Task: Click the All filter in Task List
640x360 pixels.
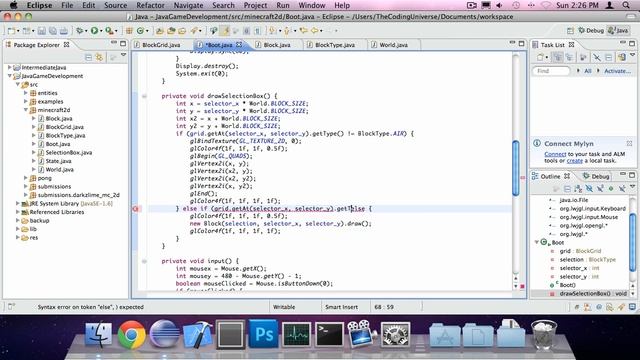Action: click(588, 71)
